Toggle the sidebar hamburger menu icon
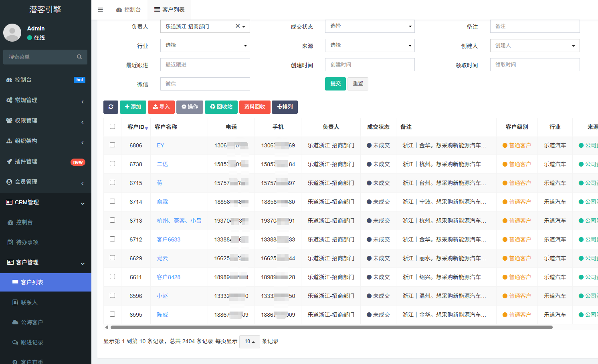This screenshot has width=598, height=364. [101, 10]
